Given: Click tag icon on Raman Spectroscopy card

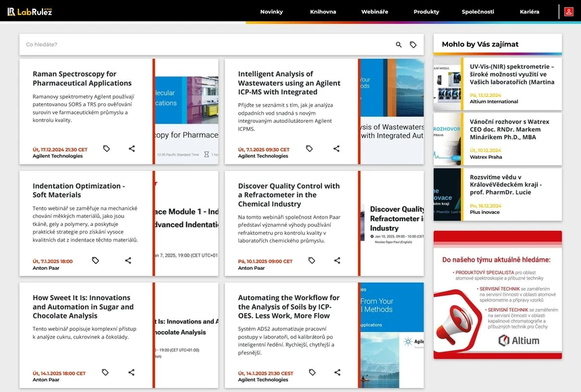Looking at the screenshot, I should pos(107,148).
